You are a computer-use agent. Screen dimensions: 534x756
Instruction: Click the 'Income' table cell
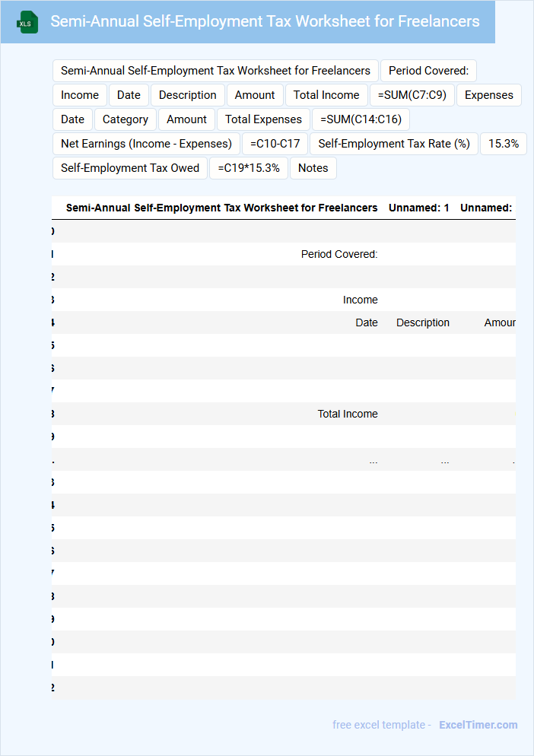coord(360,300)
